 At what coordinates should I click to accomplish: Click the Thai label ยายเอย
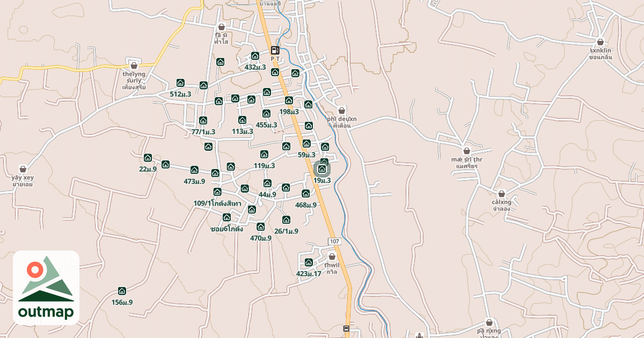23,184
